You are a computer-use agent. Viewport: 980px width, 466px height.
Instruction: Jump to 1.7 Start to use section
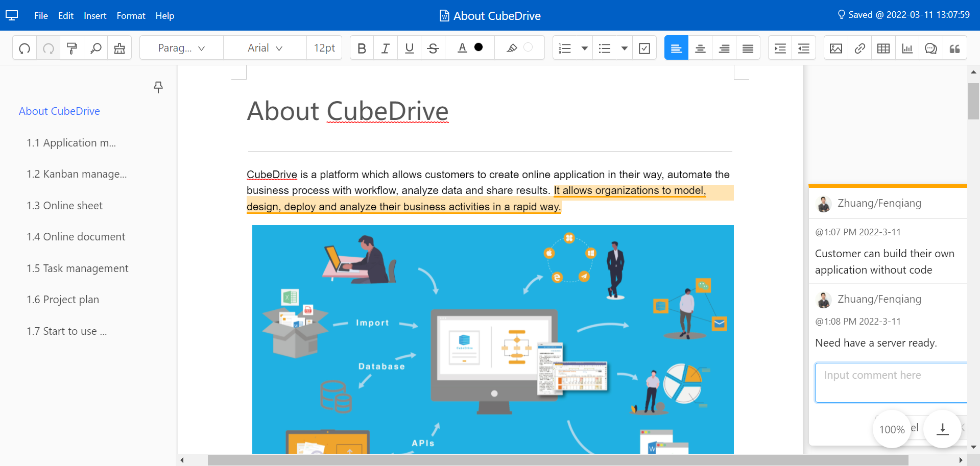(x=67, y=331)
